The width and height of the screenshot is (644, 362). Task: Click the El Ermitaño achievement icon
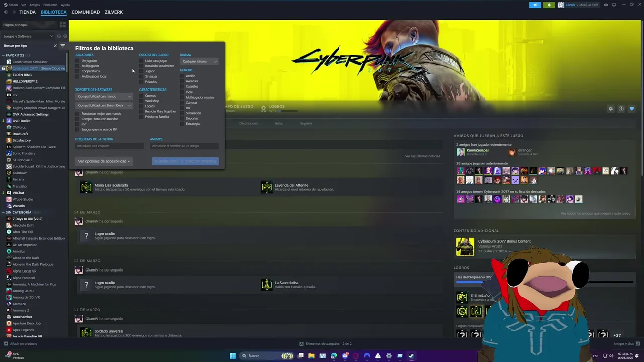462,297
